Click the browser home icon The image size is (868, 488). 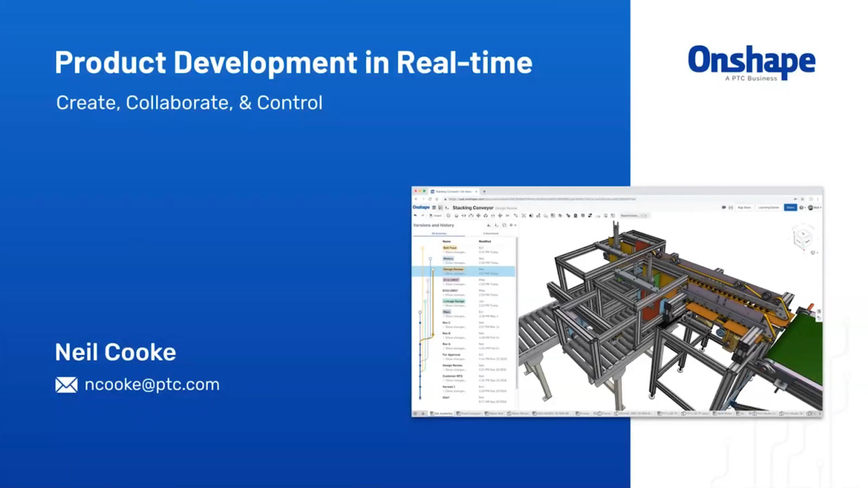pyautogui.click(x=437, y=199)
